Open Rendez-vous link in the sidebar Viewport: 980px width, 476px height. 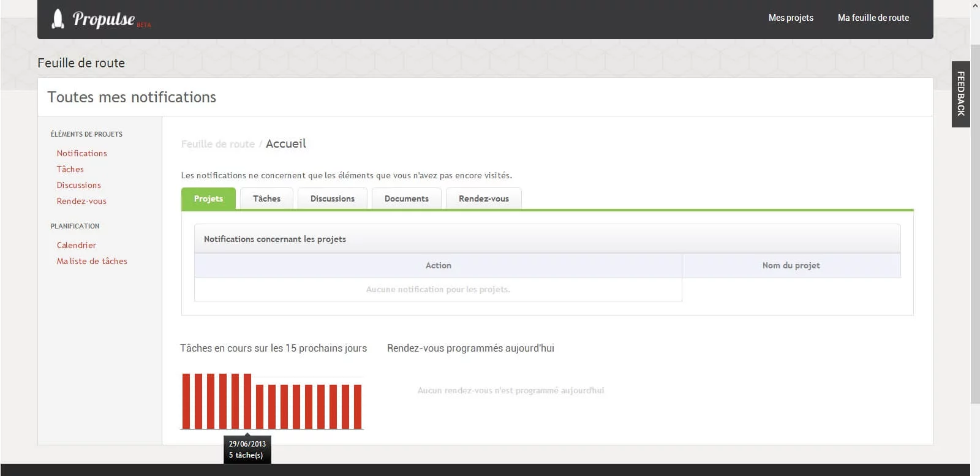[81, 201]
